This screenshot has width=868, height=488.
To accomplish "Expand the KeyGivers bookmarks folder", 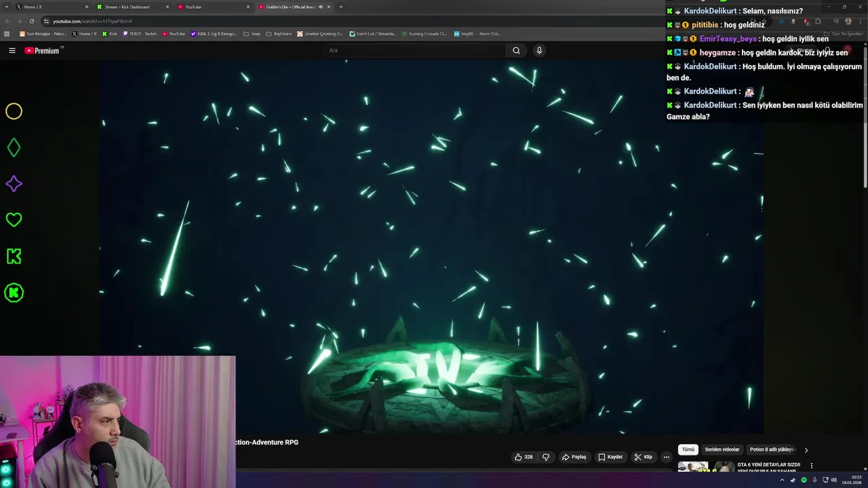I will point(279,33).
